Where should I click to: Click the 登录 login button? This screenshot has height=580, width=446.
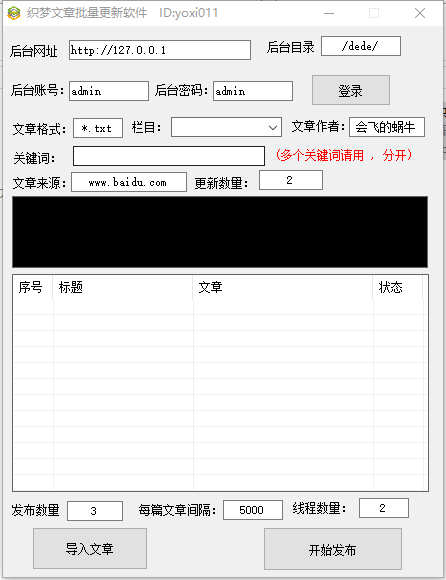coord(351,90)
